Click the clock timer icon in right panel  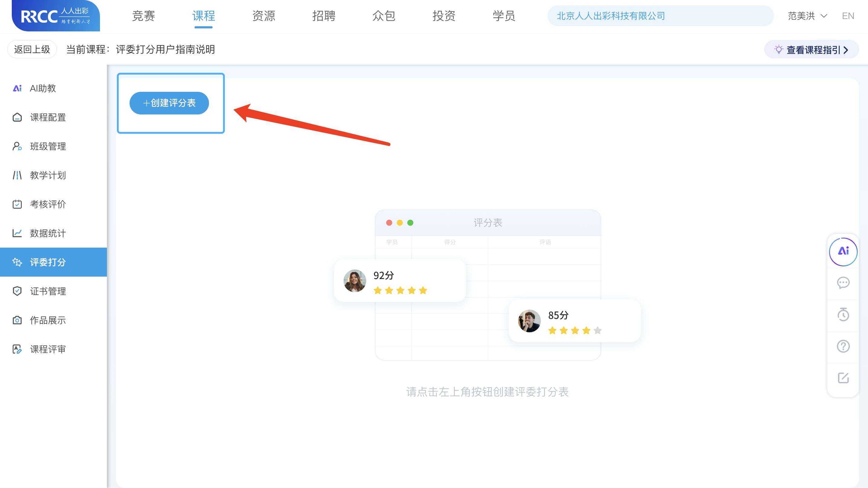point(844,314)
